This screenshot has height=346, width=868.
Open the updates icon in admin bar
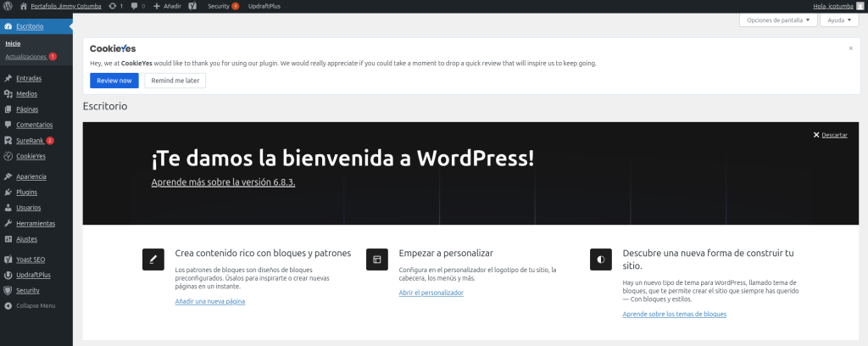click(116, 6)
